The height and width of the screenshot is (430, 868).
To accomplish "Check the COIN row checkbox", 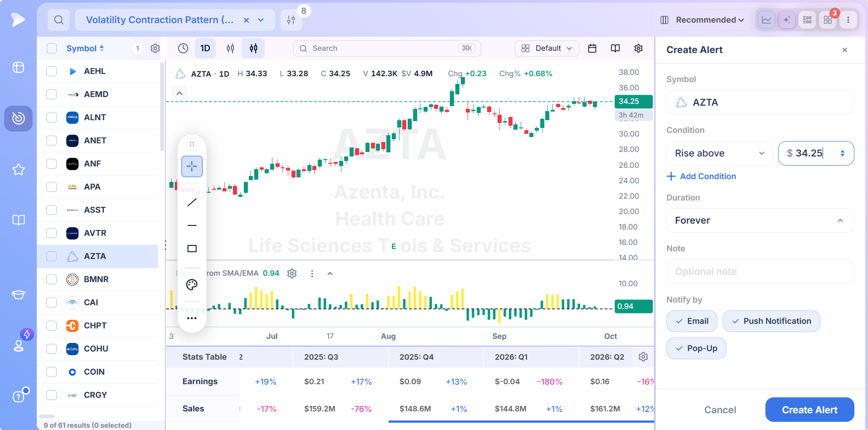I will click(52, 372).
